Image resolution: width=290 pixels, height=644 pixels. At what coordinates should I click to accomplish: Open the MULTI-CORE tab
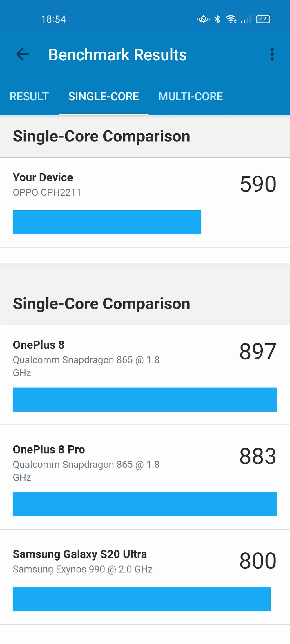click(x=191, y=97)
